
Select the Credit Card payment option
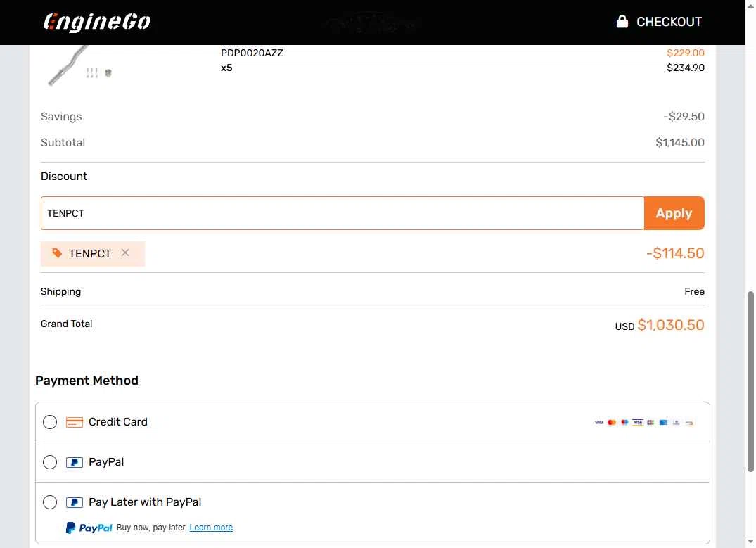[x=50, y=422]
